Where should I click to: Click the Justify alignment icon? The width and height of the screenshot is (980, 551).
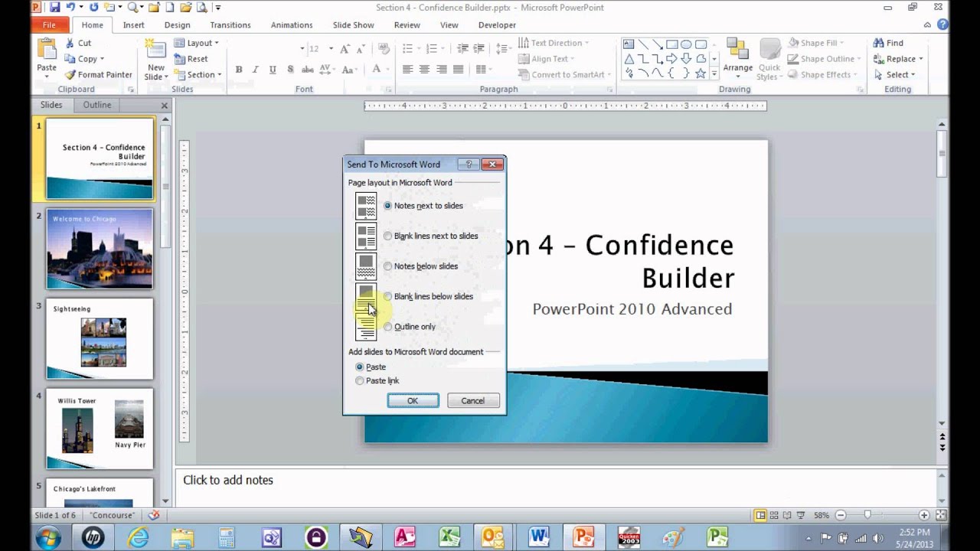[x=458, y=70]
